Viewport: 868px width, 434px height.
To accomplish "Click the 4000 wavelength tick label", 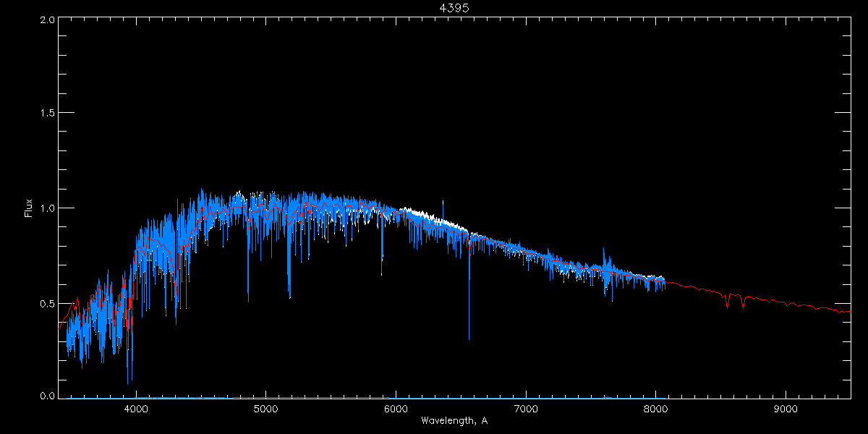I will pos(136,409).
